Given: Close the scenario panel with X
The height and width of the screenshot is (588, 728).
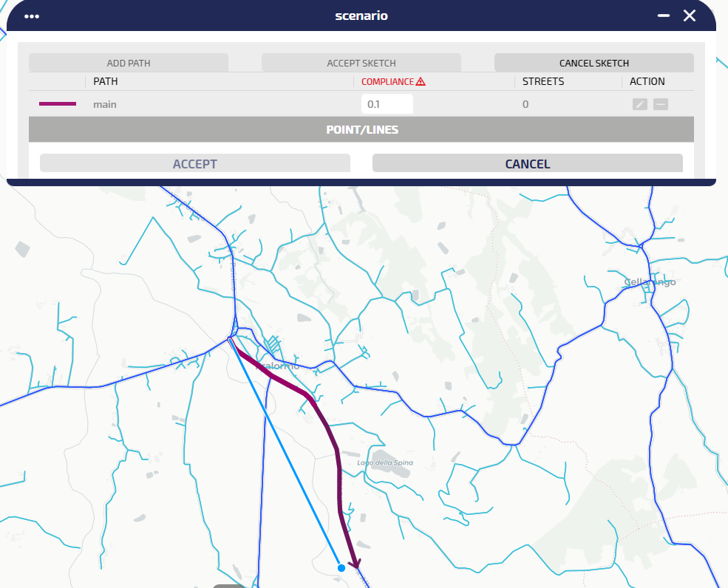Looking at the screenshot, I should tap(690, 16).
